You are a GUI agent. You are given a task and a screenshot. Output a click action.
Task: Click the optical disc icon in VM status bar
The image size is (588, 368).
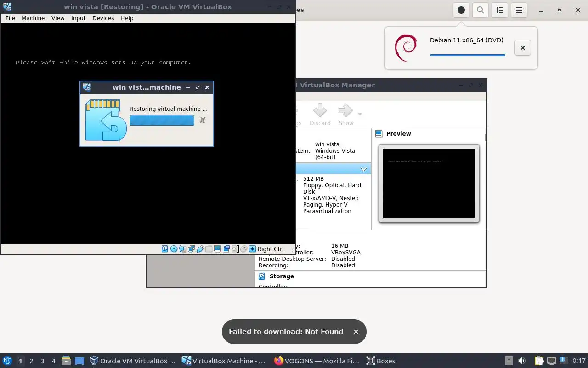(x=174, y=249)
